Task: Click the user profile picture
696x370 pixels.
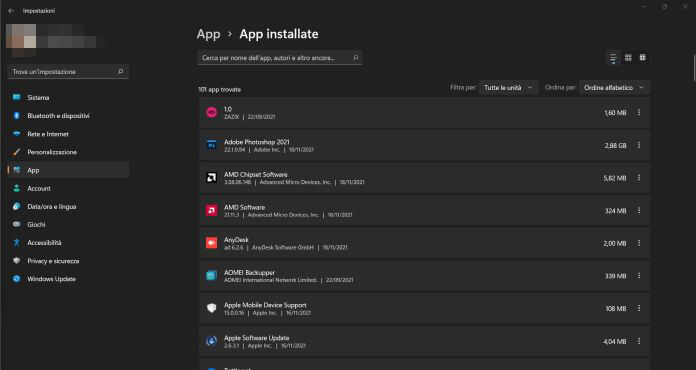Action: click(21, 40)
